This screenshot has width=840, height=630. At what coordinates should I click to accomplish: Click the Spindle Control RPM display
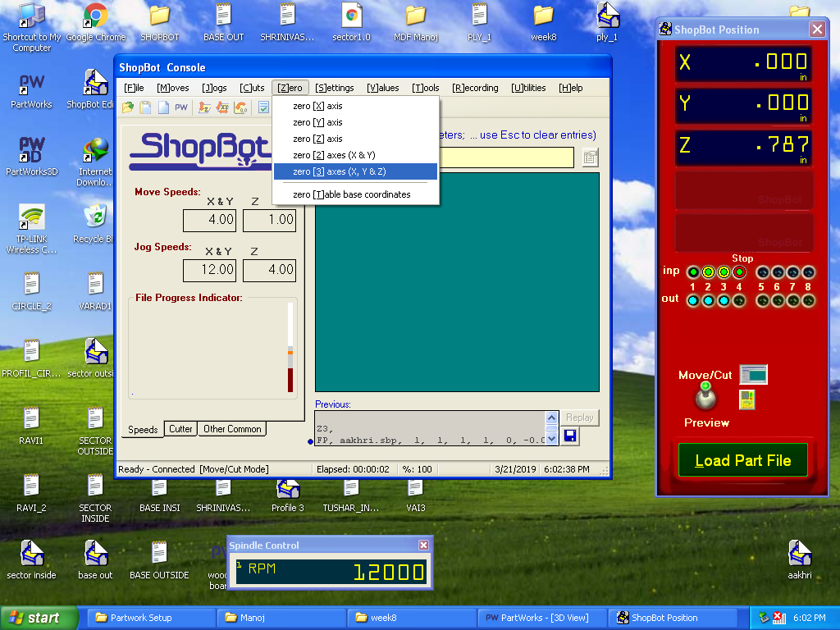click(331, 571)
